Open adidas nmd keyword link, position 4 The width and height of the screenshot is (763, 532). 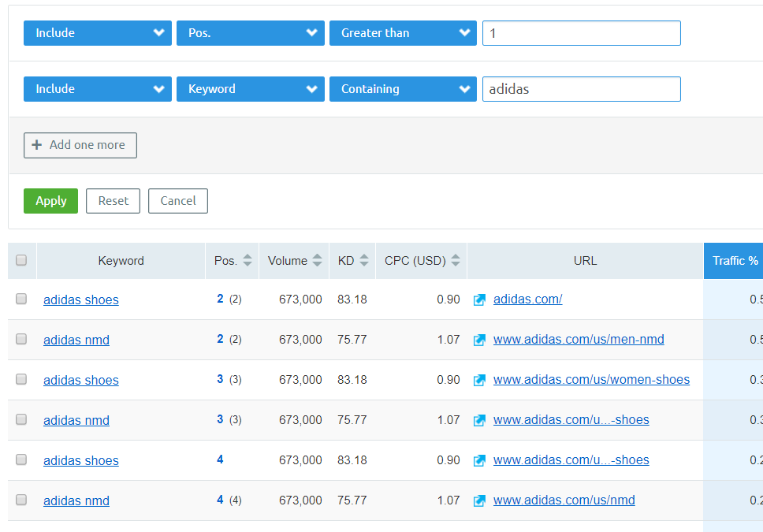76,500
